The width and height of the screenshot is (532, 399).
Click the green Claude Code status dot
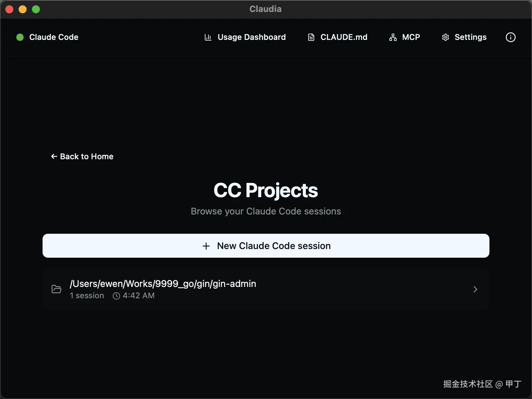[20, 37]
